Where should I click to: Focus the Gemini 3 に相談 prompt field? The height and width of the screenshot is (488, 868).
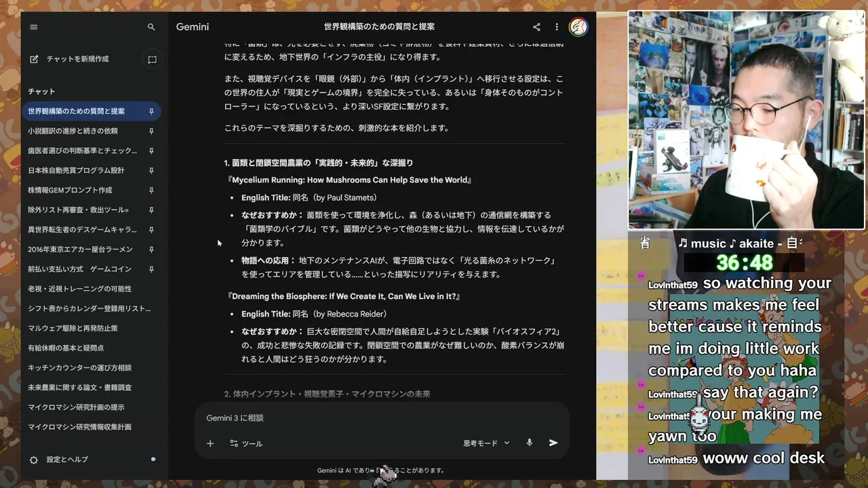[382, 418]
